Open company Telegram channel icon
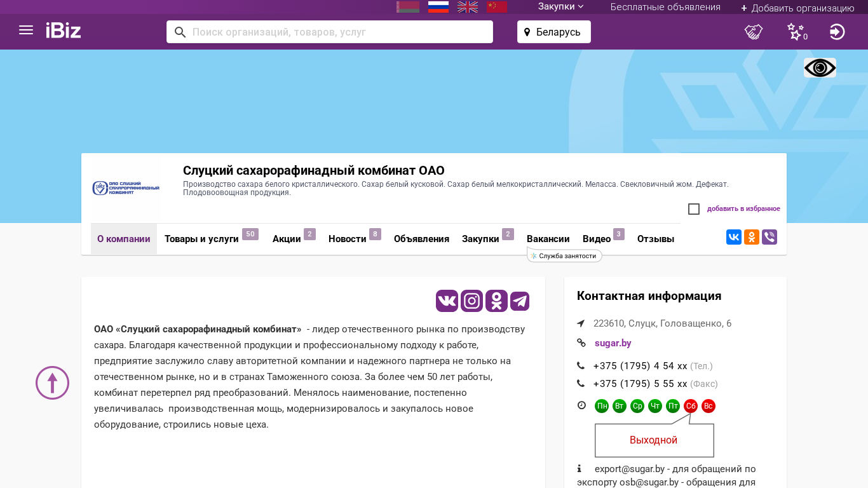Viewport: 868px width, 488px height. point(520,301)
